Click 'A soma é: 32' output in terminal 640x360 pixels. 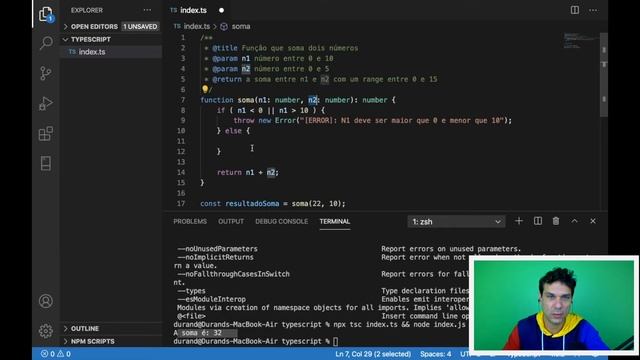click(198, 333)
